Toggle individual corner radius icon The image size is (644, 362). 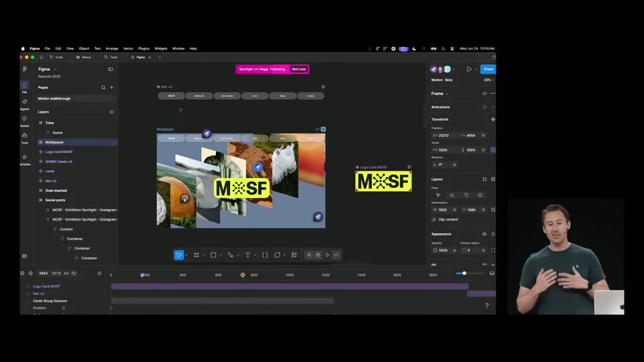(493, 250)
